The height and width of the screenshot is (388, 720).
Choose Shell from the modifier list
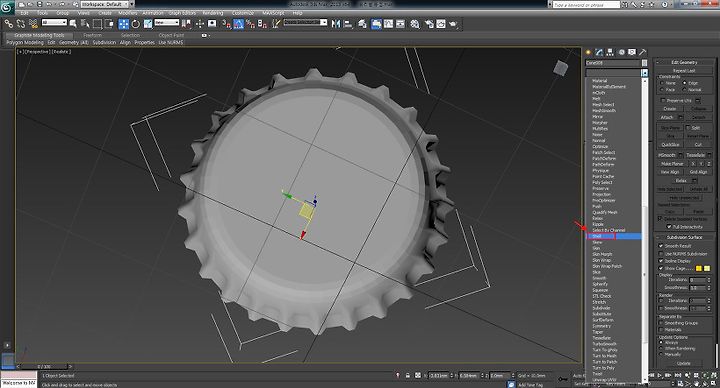pyautogui.click(x=614, y=236)
